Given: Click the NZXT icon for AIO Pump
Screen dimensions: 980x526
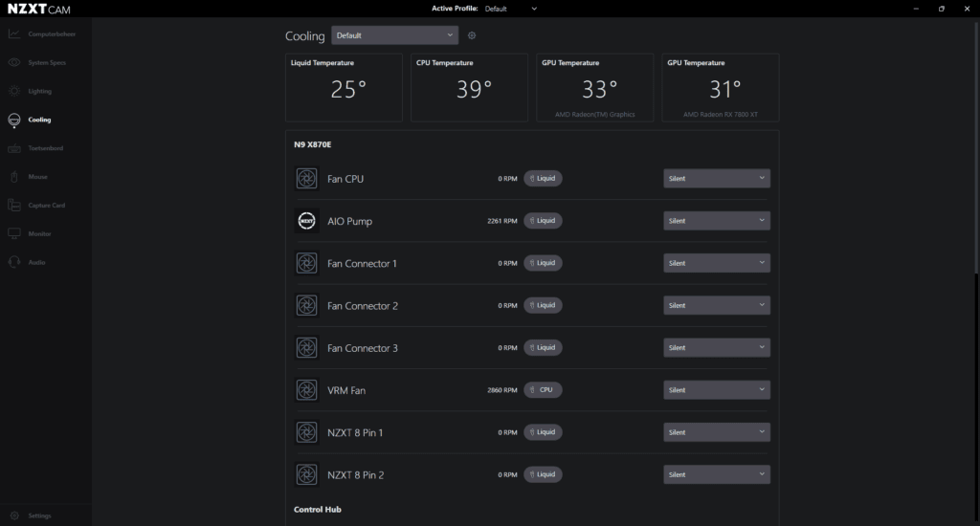Looking at the screenshot, I should (x=306, y=221).
